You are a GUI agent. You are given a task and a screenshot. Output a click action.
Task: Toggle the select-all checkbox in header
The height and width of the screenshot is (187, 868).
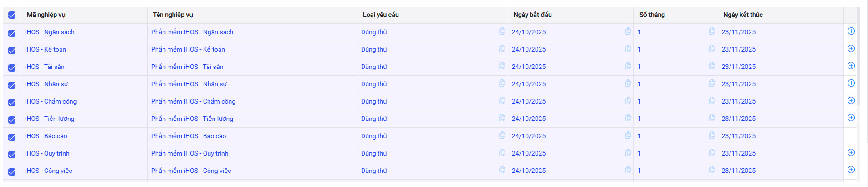click(x=12, y=15)
